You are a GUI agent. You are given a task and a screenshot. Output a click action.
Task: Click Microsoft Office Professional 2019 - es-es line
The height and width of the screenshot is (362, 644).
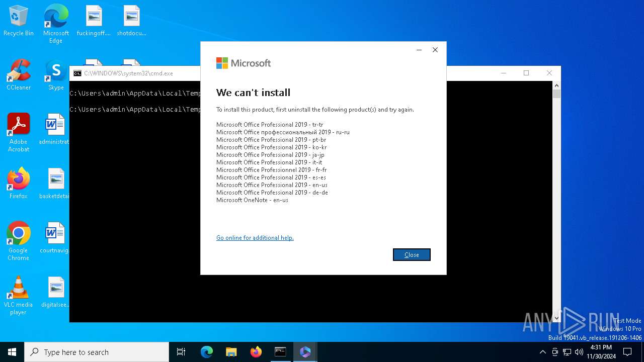pos(271,177)
